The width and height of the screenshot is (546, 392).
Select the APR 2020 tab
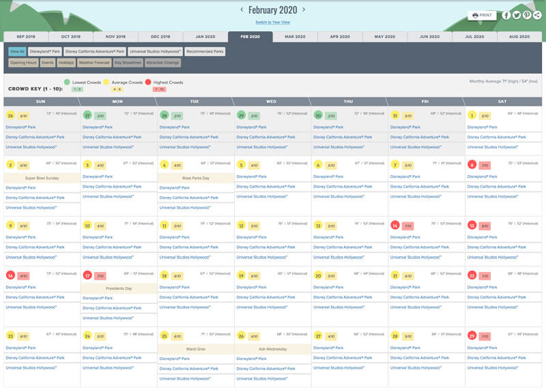pos(340,37)
